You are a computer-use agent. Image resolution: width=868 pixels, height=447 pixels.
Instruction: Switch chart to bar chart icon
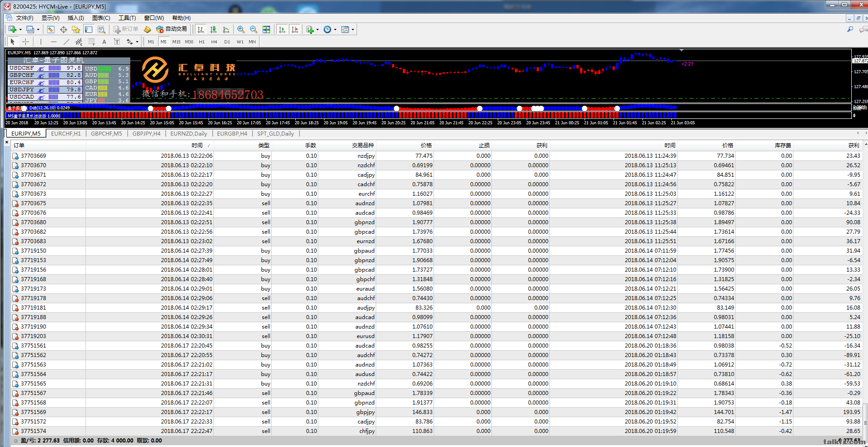click(201, 29)
